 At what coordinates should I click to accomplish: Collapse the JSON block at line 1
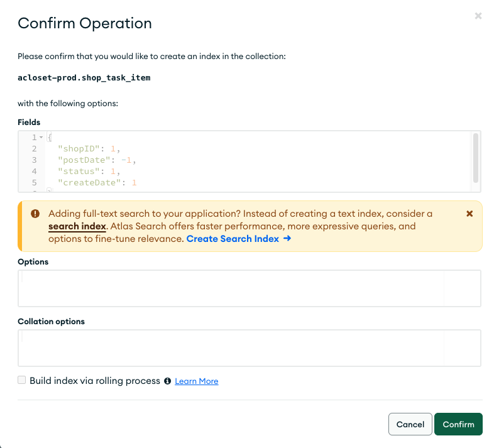(x=41, y=138)
